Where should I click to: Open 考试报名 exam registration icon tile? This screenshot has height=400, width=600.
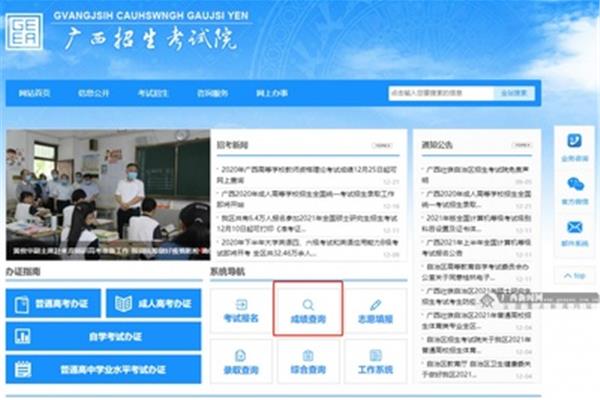point(241,311)
